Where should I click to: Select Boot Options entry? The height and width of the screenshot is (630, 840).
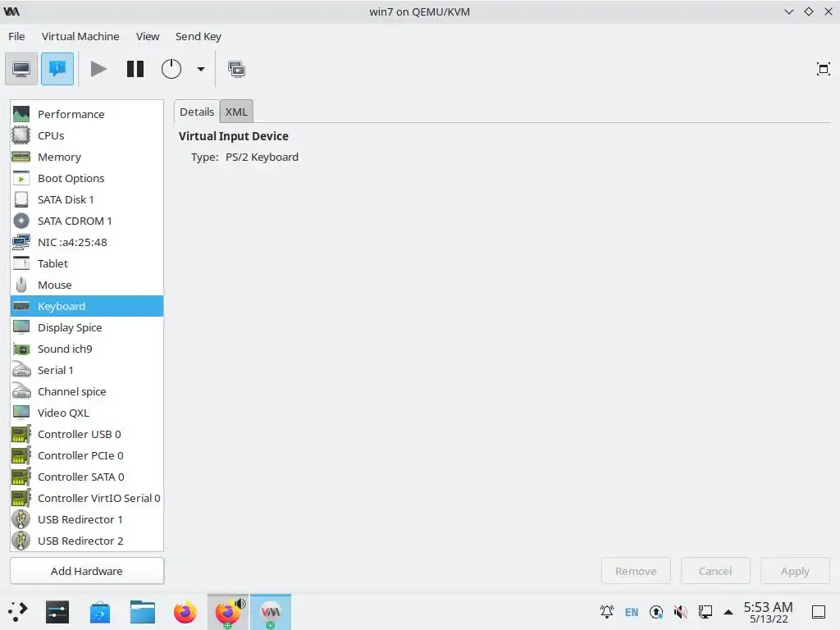click(87, 178)
